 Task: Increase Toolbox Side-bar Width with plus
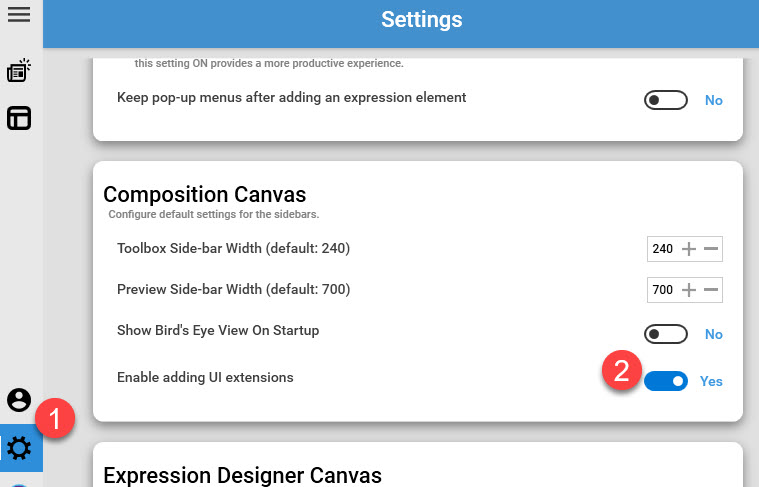689,249
